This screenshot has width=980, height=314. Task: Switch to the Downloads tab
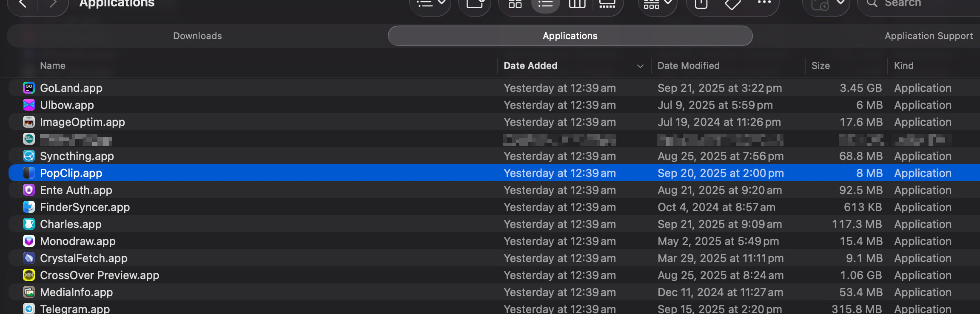[x=197, y=36]
